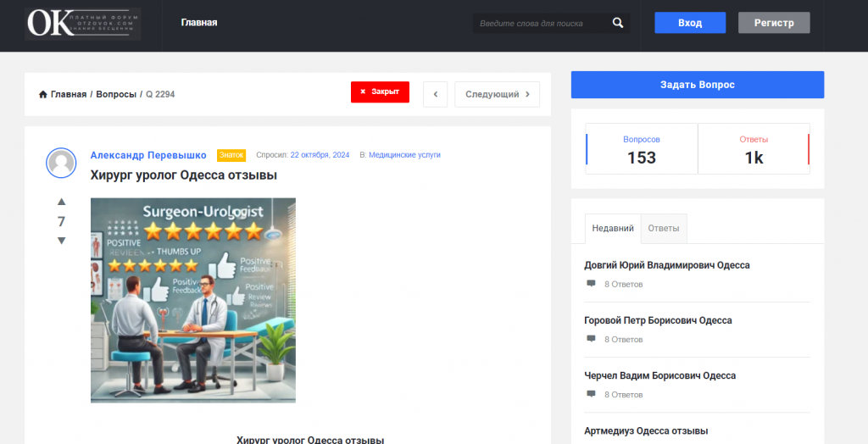
Task: Go to Следующий question
Action: (x=497, y=94)
